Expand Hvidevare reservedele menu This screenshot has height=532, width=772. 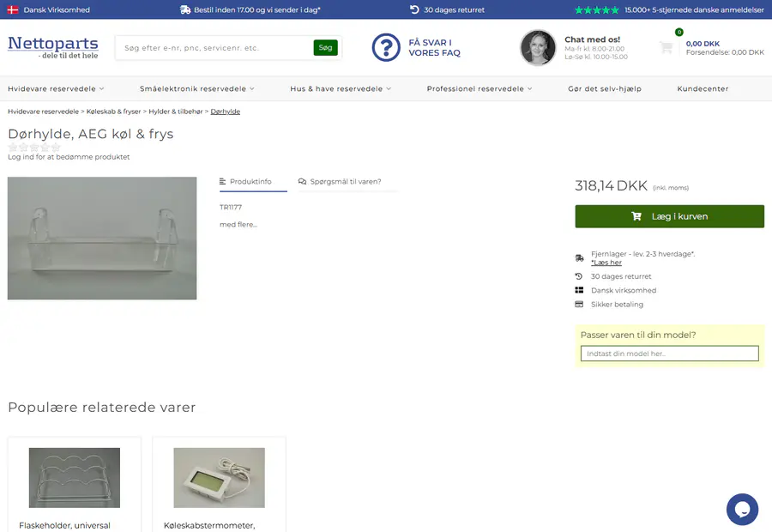[x=56, y=88]
